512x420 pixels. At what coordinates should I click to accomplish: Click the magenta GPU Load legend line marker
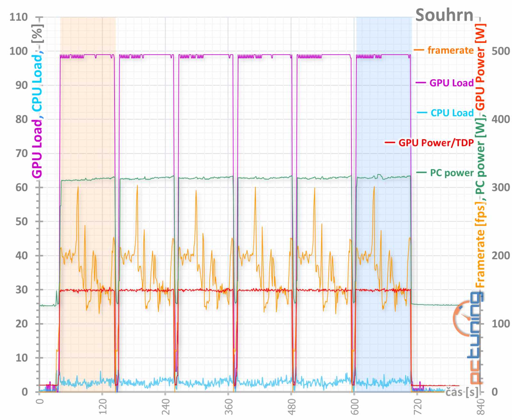(x=420, y=83)
